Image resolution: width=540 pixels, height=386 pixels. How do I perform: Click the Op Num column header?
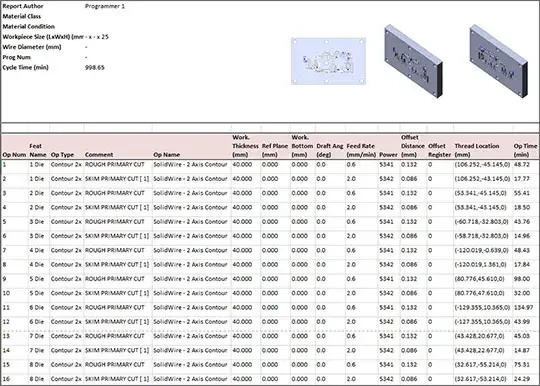pos(14,155)
